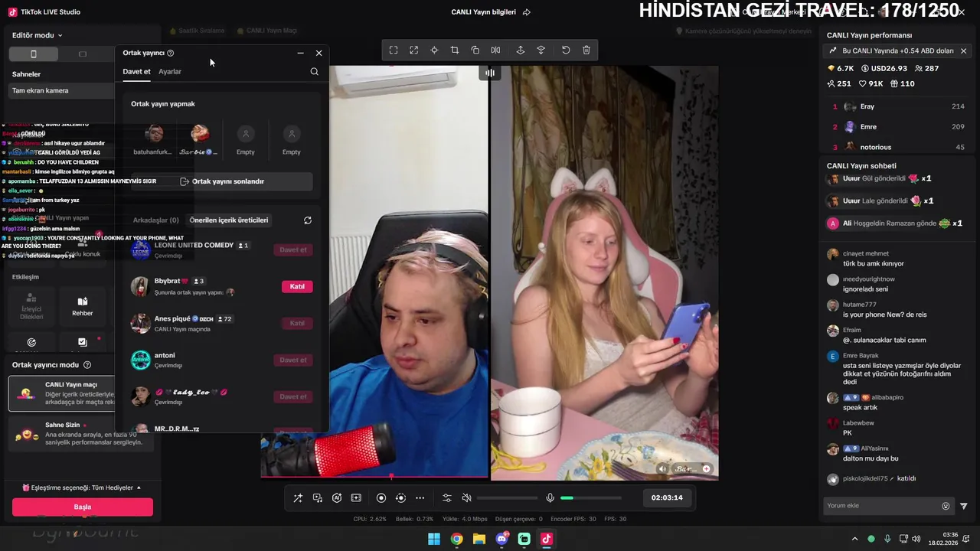The height and width of the screenshot is (551, 980).
Task: Expand the Editör modu dropdown
Action: click(38, 35)
